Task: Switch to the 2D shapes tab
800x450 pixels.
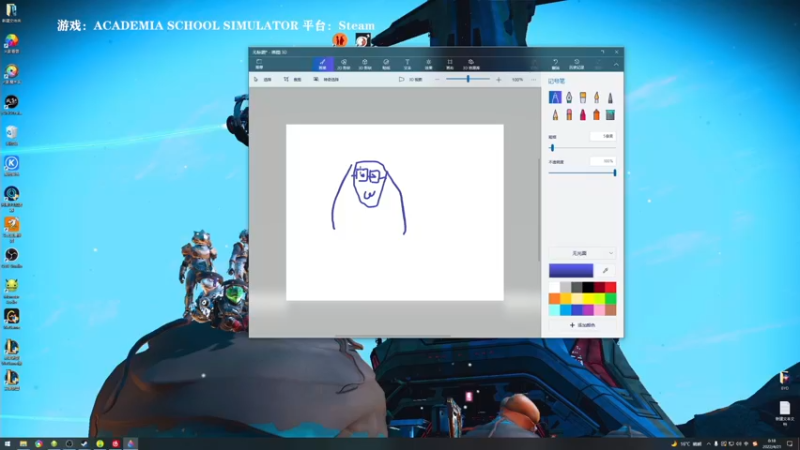Action: tap(344, 64)
